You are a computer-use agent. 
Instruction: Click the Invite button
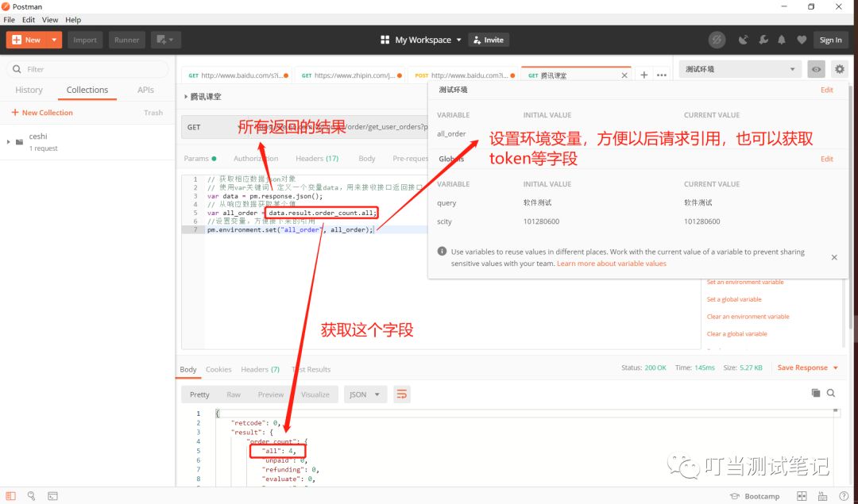pos(489,40)
